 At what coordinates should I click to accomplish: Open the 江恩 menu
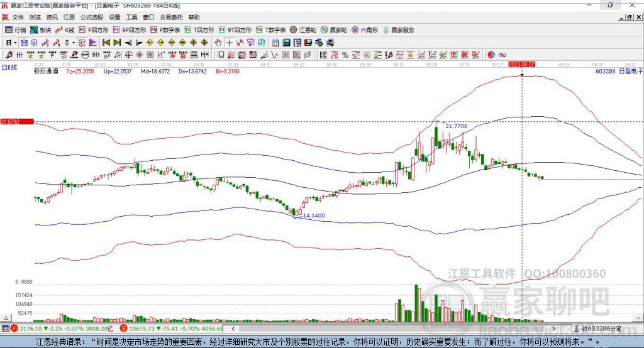(69, 17)
